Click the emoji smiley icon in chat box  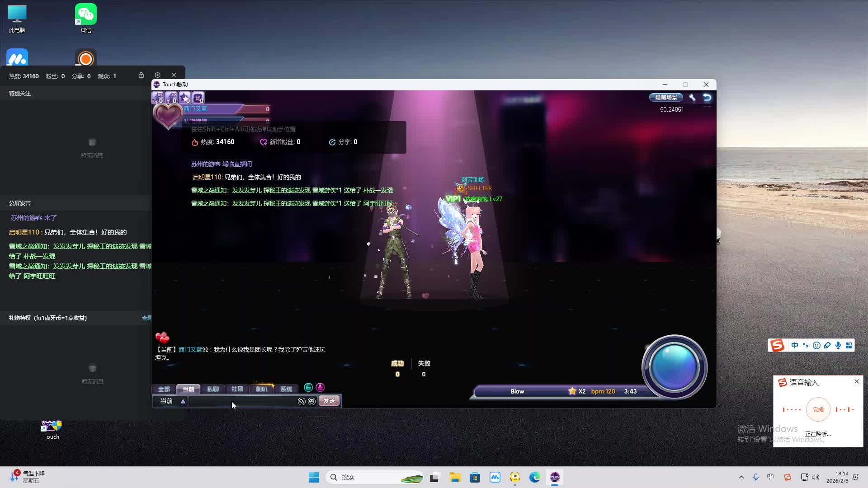point(312,401)
